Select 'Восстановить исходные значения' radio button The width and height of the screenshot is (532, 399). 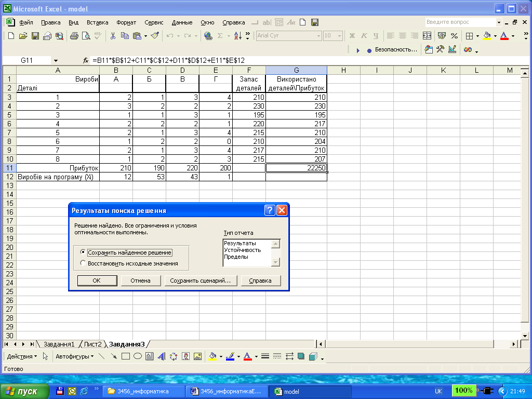tap(83, 263)
